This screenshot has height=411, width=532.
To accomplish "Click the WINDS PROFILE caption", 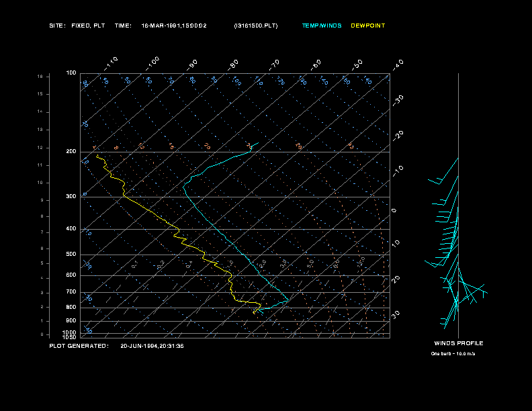I will coord(459,343).
